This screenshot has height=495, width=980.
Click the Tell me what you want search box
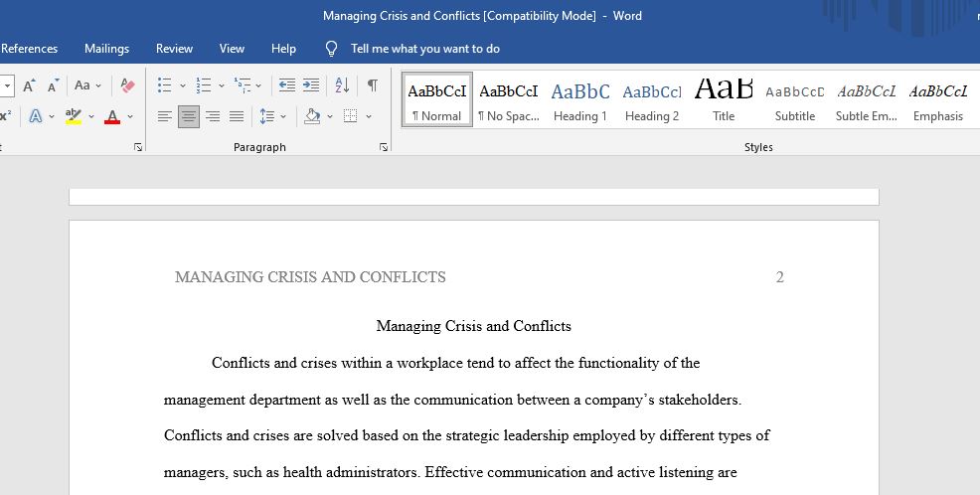[425, 49]
